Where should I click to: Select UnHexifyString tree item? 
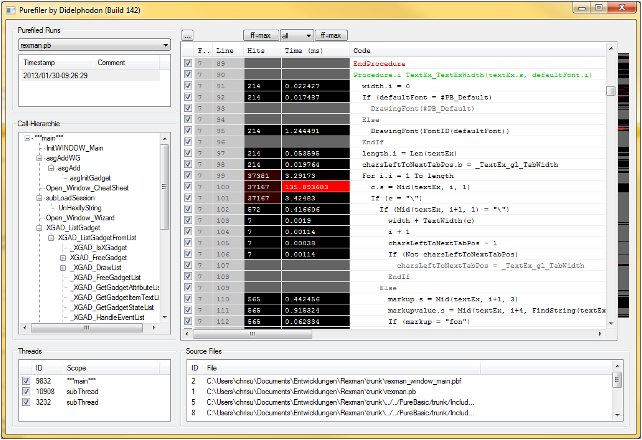[x=79, y=208]
